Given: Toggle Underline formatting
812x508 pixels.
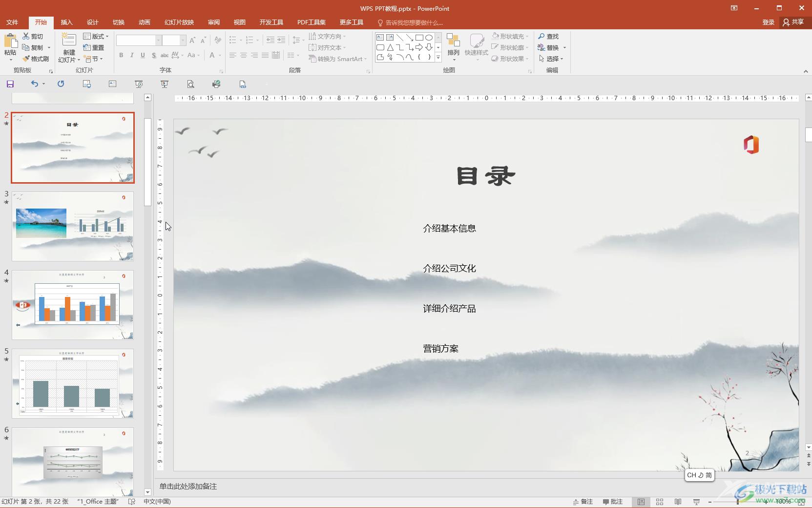Looking at the screenshot, I should pyautogui.click(x=143, y=55).
